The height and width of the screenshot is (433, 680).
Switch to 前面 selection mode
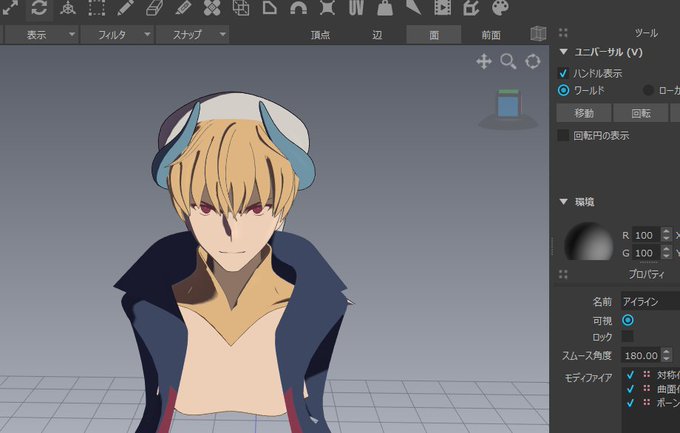491,35
